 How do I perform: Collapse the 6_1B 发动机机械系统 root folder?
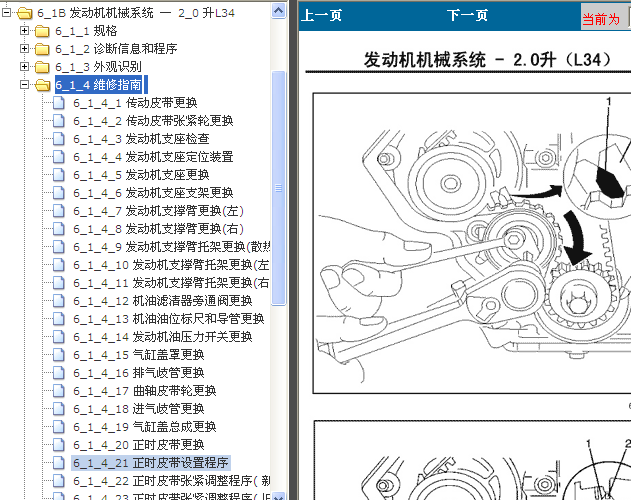[6, 13]
